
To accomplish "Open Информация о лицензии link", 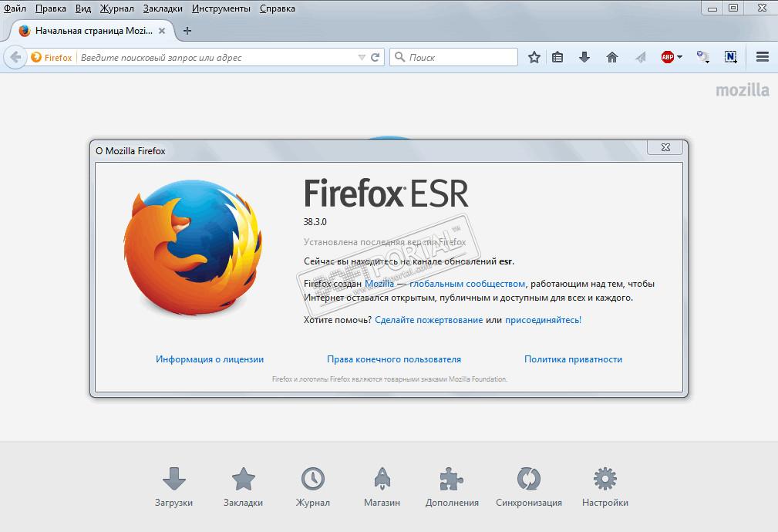I will [x=210, y=359].
